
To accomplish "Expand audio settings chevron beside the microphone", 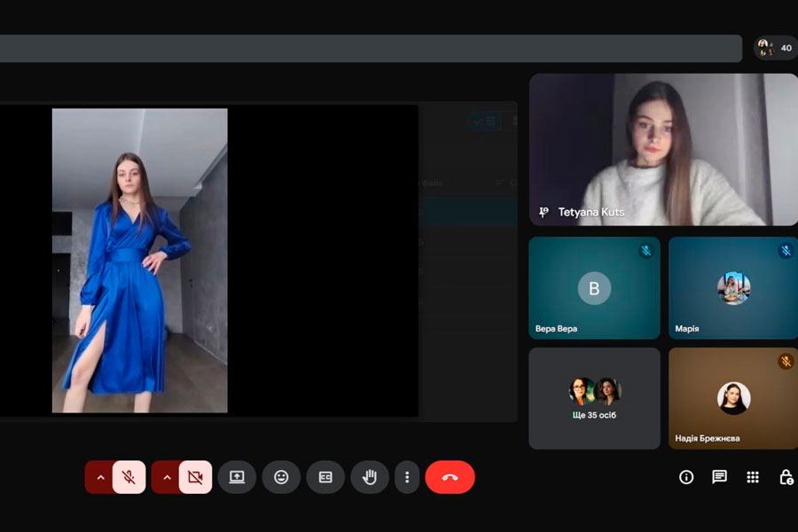I will point(100,477).
